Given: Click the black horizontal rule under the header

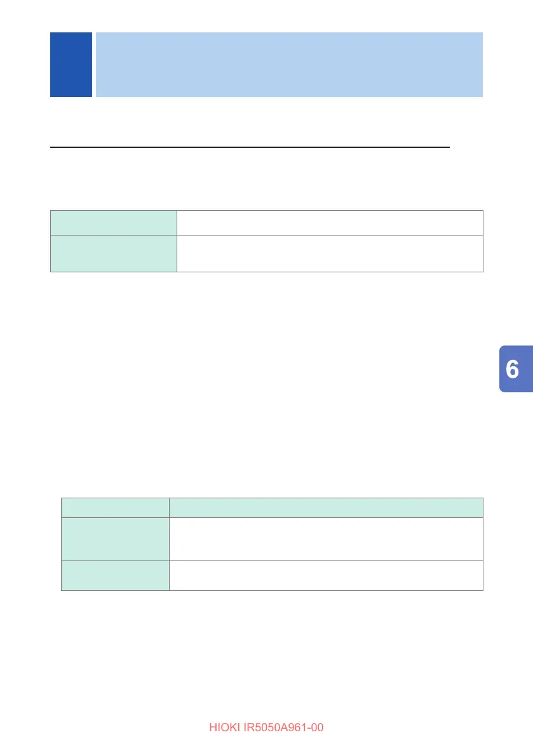Looking at the screenshot, I should (250, 147).
